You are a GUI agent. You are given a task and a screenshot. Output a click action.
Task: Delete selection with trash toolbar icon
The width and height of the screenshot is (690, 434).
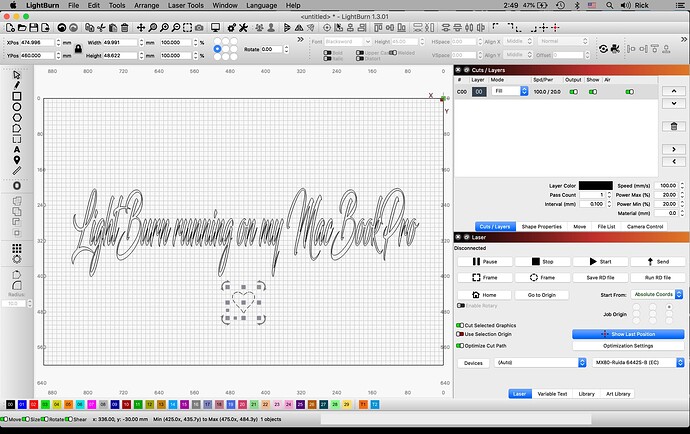coord(125,28)
